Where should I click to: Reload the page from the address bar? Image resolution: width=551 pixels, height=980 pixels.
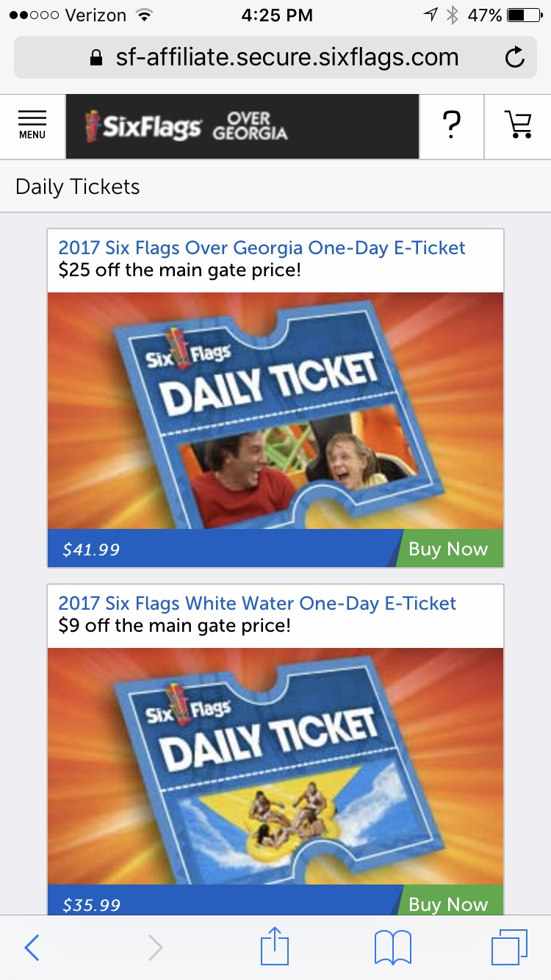point(516,57)
